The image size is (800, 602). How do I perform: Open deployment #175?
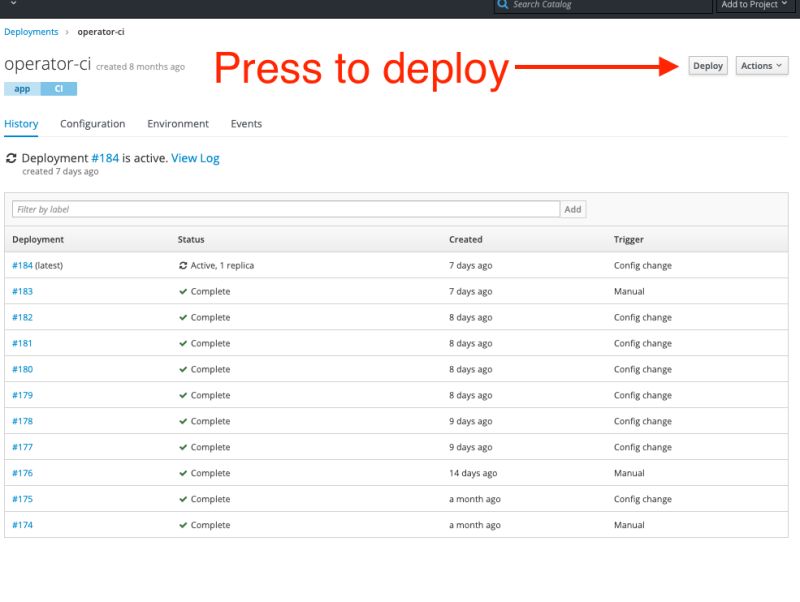(22, 499)
